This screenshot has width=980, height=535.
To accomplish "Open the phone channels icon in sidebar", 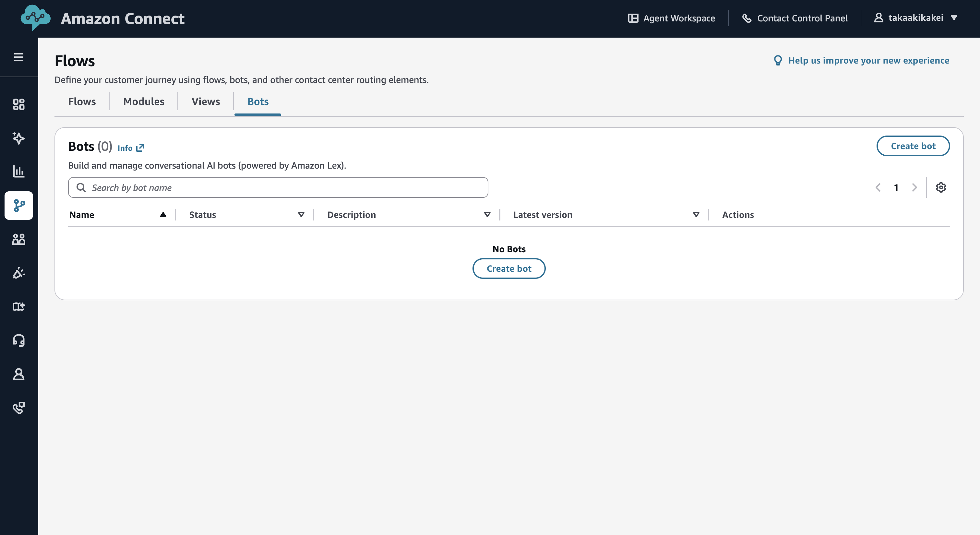I will [18, 408].
